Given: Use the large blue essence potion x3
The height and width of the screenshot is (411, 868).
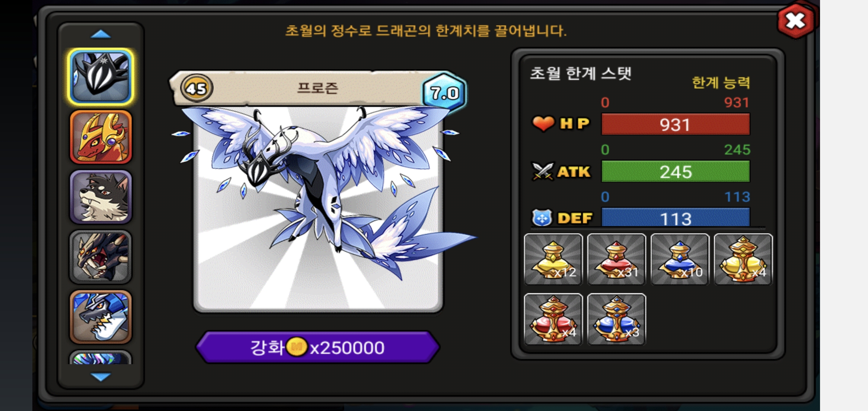Looking at the screenshot, I should [x=616, y=319].
